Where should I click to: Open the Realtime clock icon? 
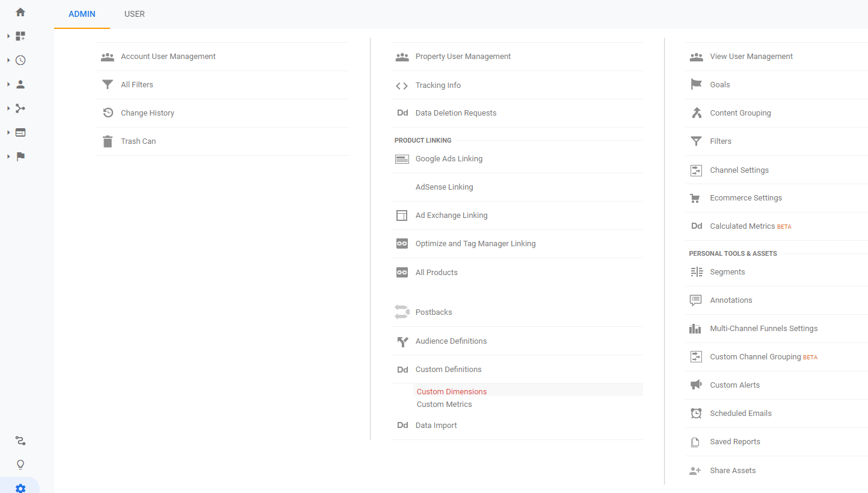pos(20,60)
